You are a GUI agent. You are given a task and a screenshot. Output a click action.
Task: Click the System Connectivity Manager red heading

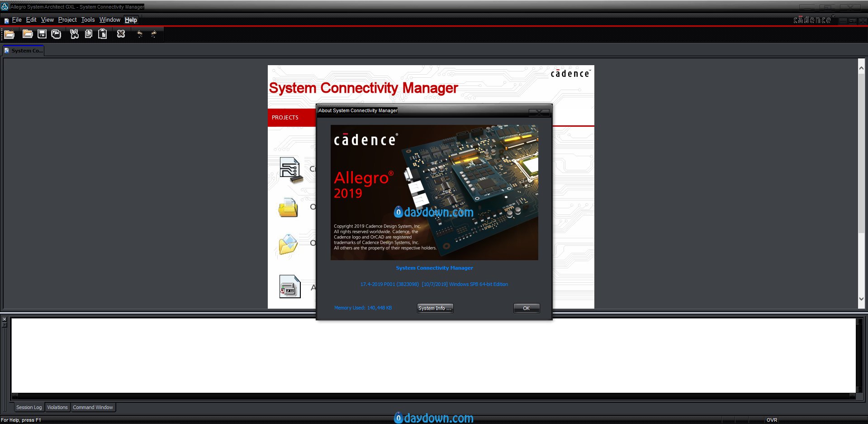[363, 88]
